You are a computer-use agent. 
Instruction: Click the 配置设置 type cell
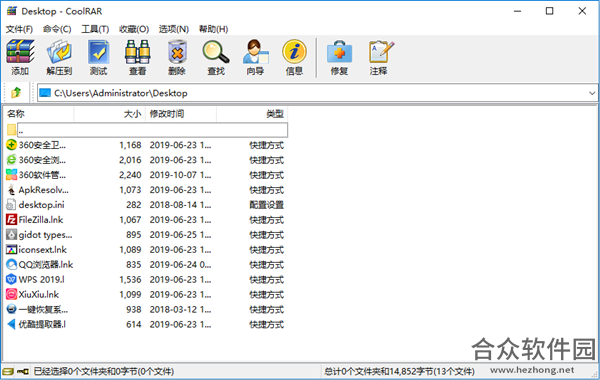point(266,205)
